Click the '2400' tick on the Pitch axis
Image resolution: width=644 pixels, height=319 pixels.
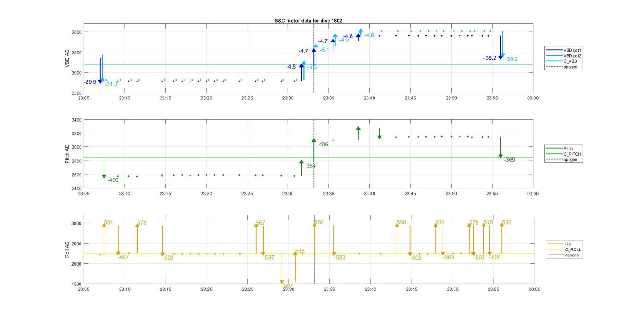coord(76,188)
